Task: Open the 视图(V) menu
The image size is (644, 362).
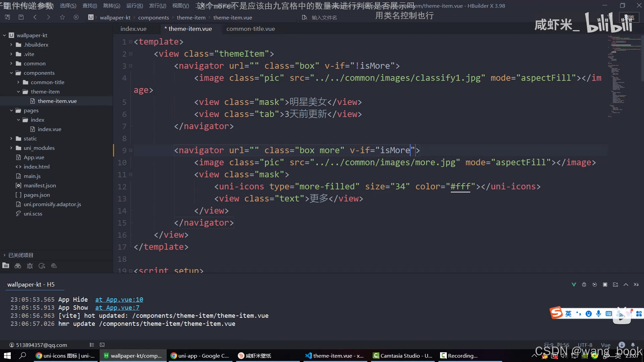Action: point(180,6)
